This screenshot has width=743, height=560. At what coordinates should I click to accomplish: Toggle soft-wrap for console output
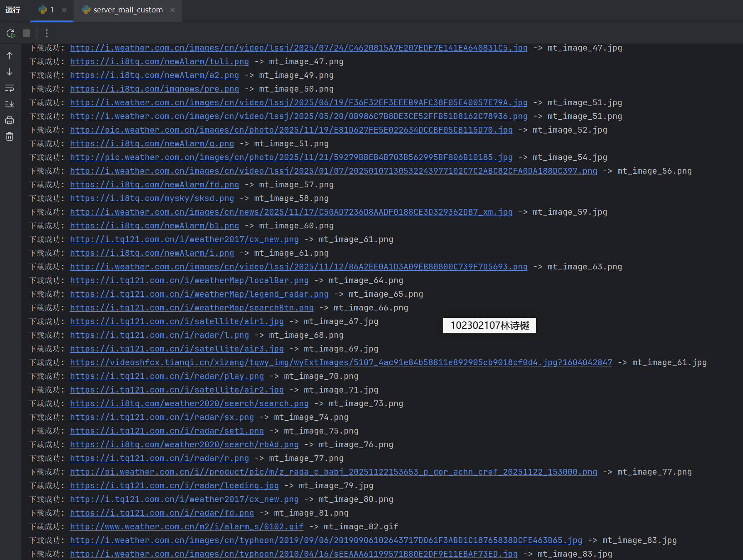click(x=10, y=88)
